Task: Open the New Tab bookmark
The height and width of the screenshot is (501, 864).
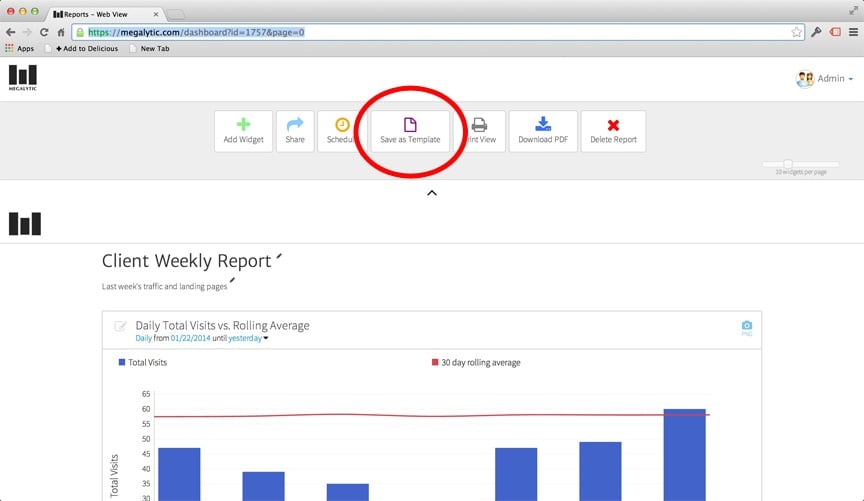Action: tap(149, 49)
